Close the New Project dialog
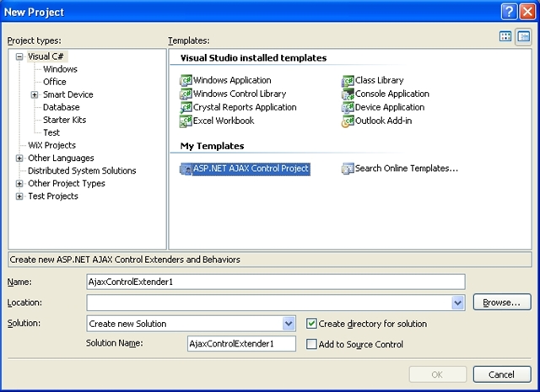The height and width of the screenshot is (392, 540). 527,12
